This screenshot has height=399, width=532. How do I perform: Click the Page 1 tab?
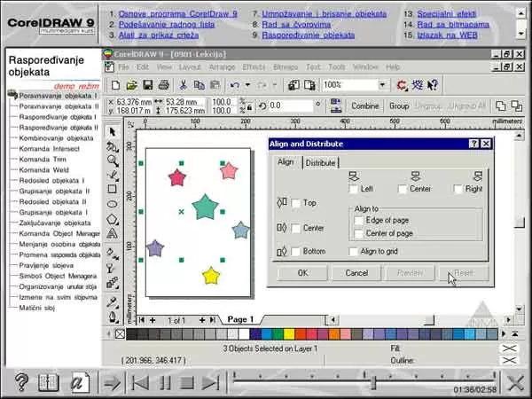pos(240,319)
